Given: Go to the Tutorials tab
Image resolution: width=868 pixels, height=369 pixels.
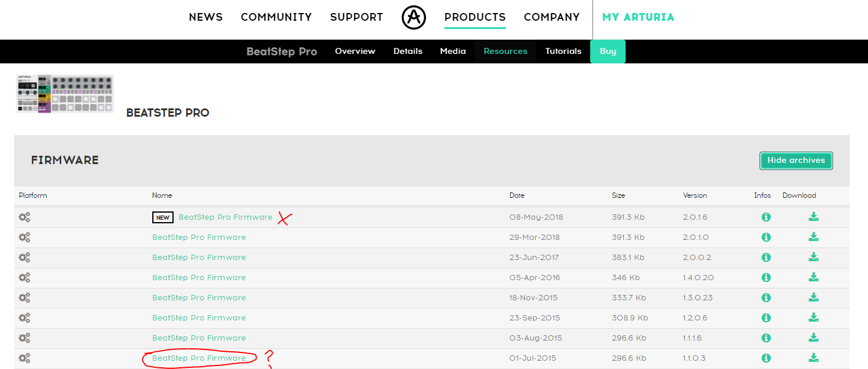Looking at the screenshot, I should [x=563, y=52].
